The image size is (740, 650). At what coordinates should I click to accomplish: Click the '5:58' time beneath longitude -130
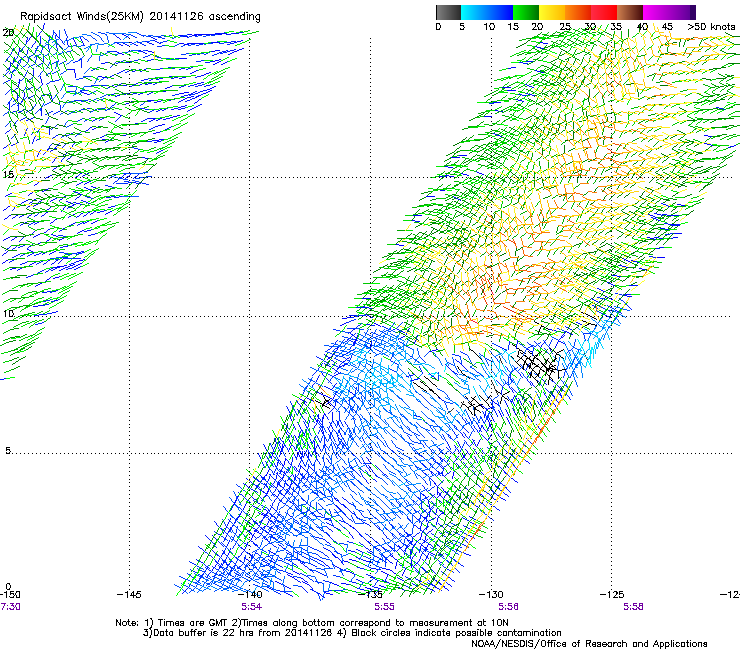click(x=508, y=607)
